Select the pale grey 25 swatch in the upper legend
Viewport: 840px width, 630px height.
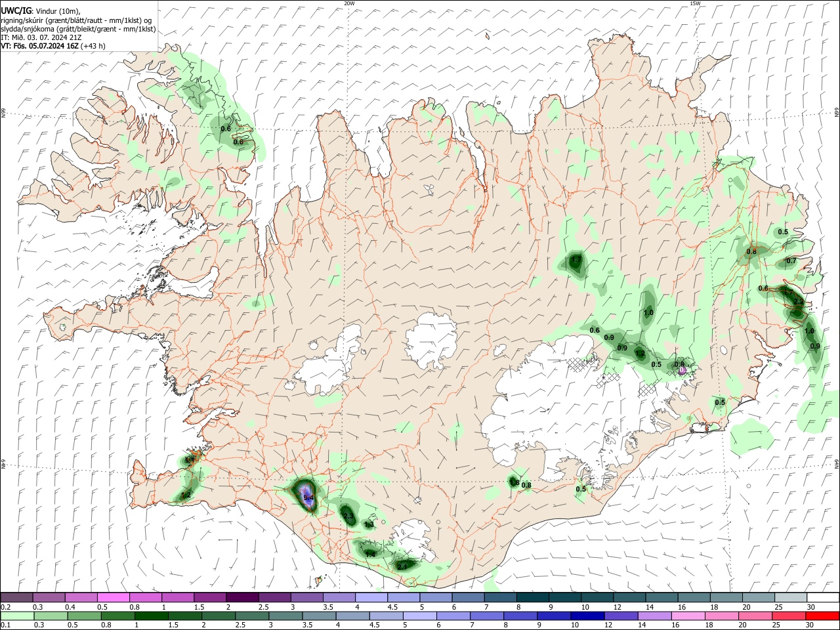[x=791, y=597]
